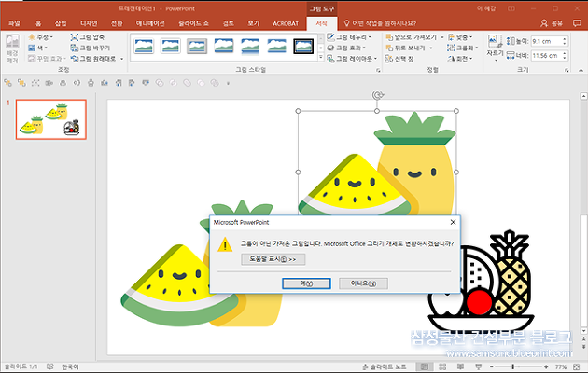Open the 크기 group dialog launcher
The image size is (588, 373).
coord(567,70)
